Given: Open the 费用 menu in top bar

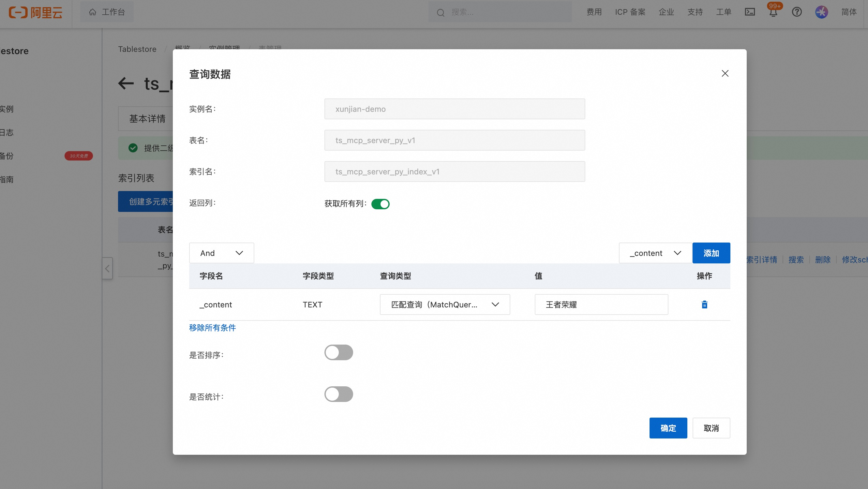Looking at the screenshot, I should (594, 12).
